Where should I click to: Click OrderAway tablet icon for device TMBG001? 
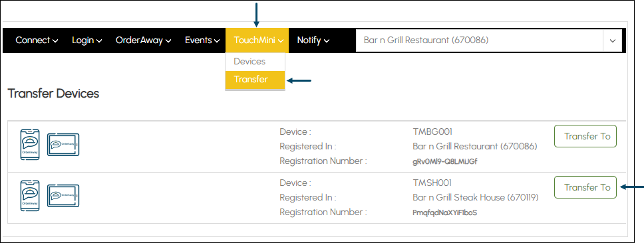pyautogui.click(x=63, y=145)
